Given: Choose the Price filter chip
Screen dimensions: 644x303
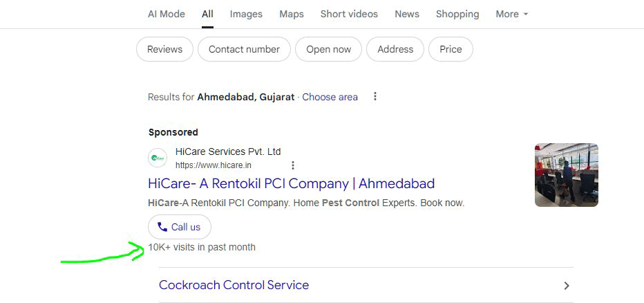Looking at the screenshot, I should coord(451,49).
